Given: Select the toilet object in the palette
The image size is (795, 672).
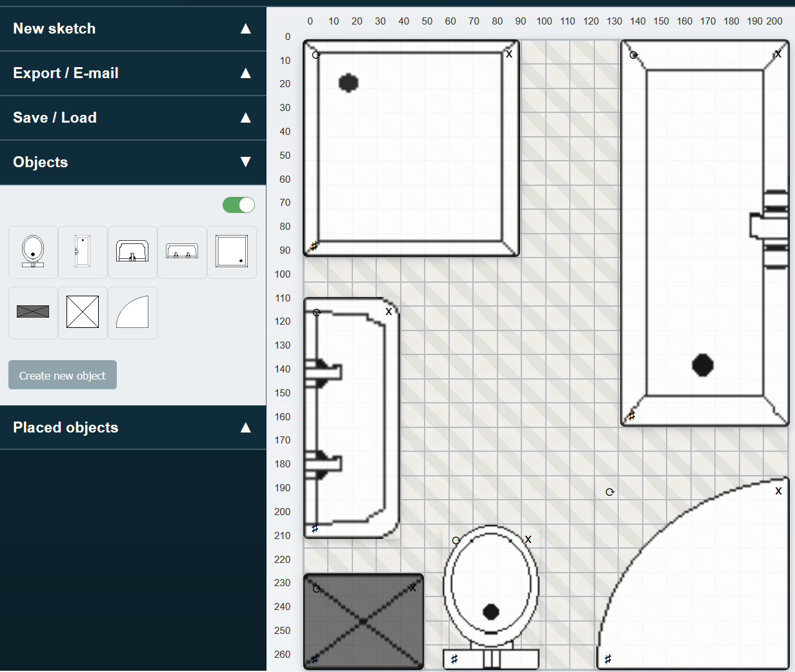Looking at the screenshot, I should pyautogui.click(x=33, y=252).
